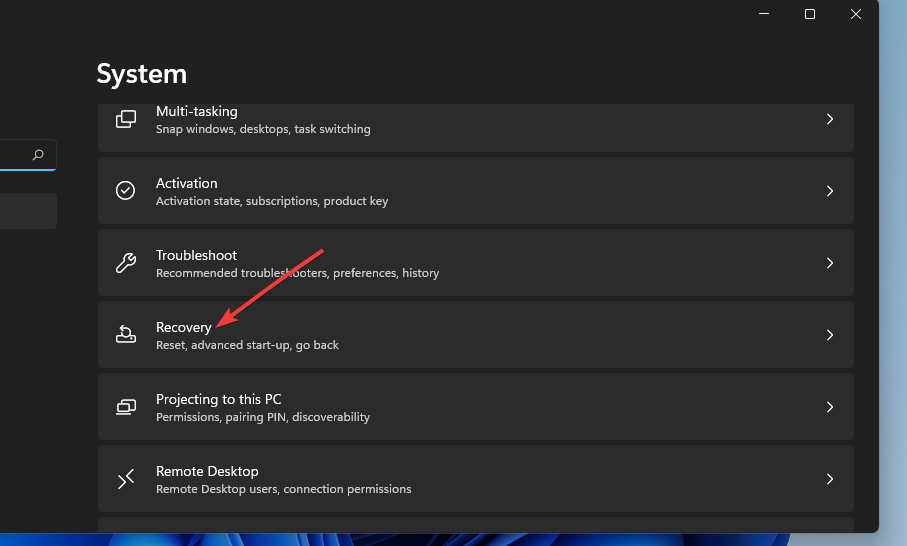This screenshot has width=907, height=546.
Task: Expand the Remote Desktop row chevron
Action: tap(829, 479)
